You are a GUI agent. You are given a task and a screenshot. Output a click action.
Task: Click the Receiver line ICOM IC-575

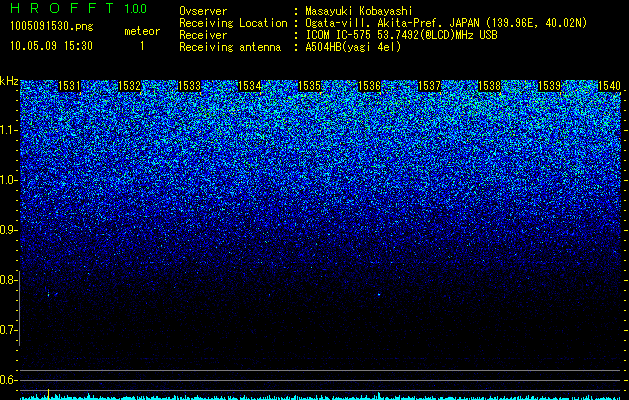[x=401, y=35]
